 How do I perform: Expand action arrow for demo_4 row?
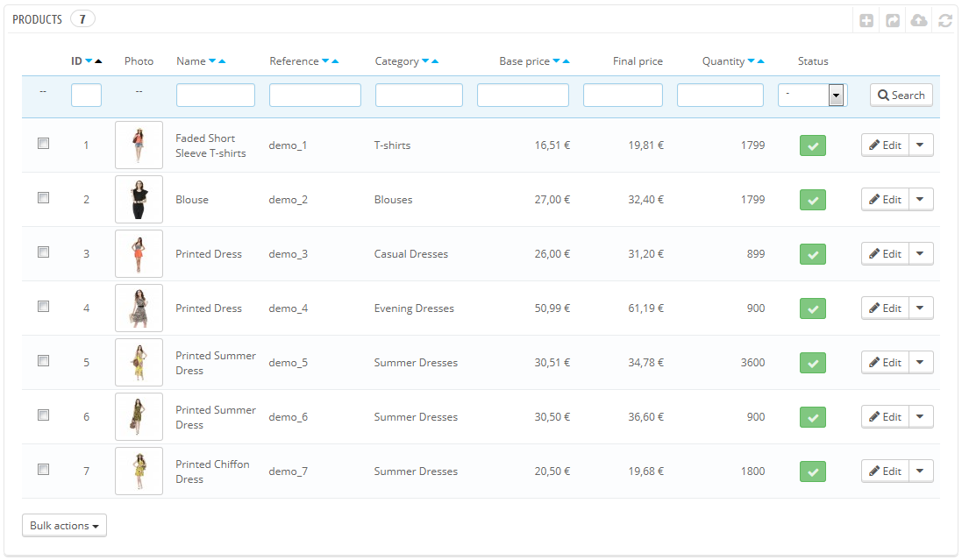[x=921, y=308]
